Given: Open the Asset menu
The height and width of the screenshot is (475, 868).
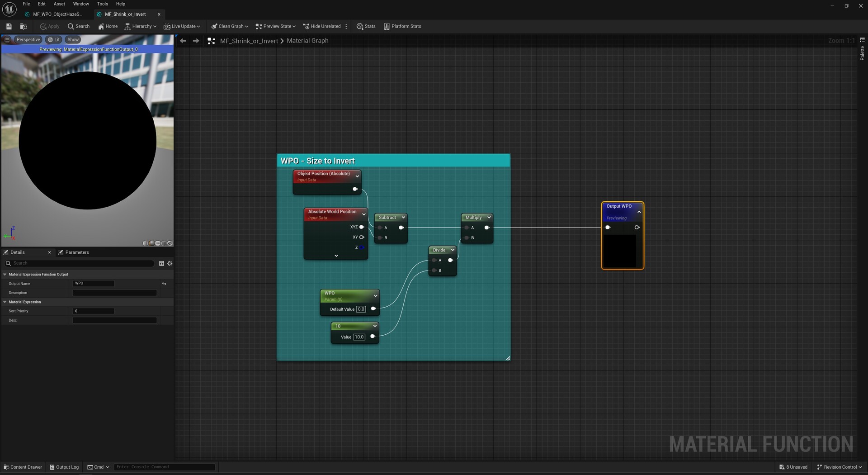Looking at the screenshot, I should [x=59, y=4].
